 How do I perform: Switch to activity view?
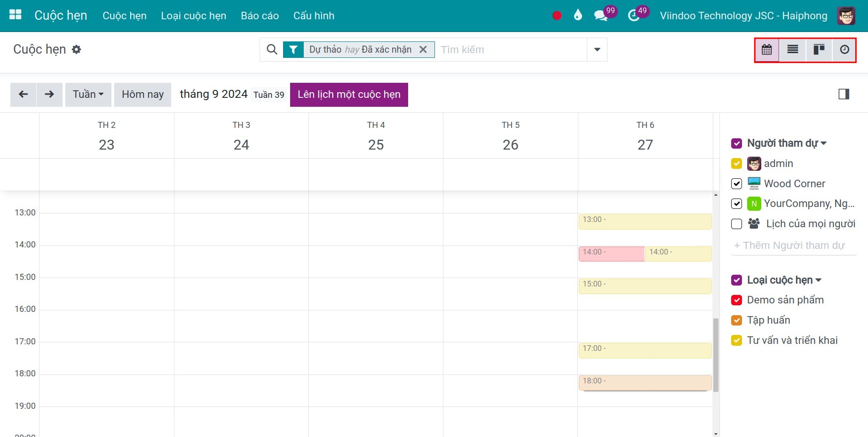coord(844,49)
